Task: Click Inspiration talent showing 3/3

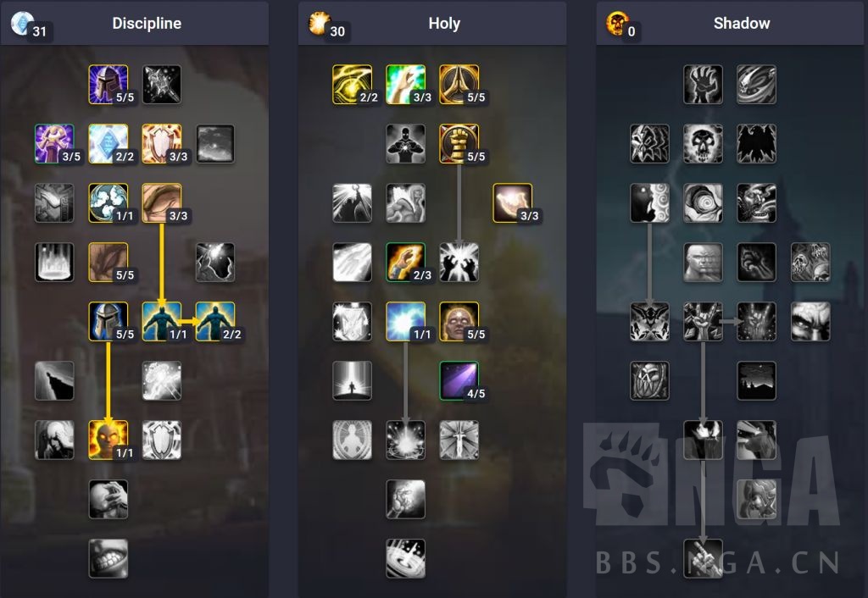Action: coord(513,203)
